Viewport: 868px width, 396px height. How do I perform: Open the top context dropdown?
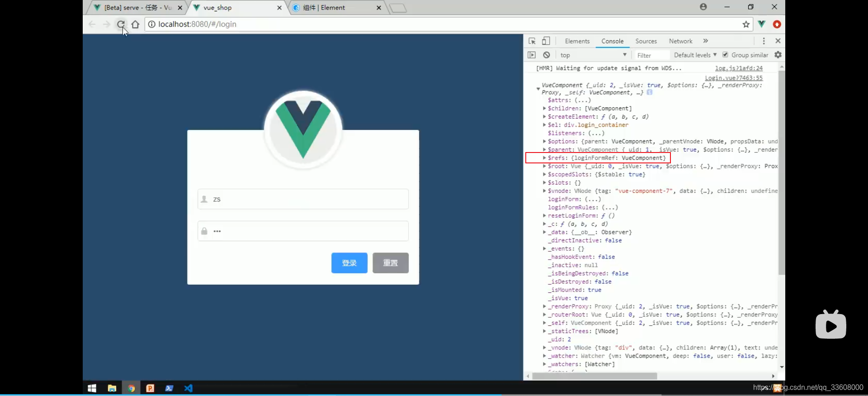pos(594,55)
